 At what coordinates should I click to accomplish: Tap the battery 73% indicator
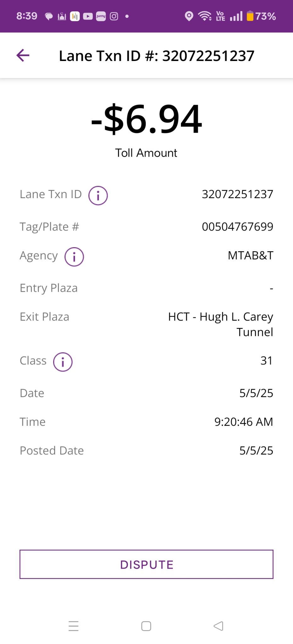[x=261, y=16]
